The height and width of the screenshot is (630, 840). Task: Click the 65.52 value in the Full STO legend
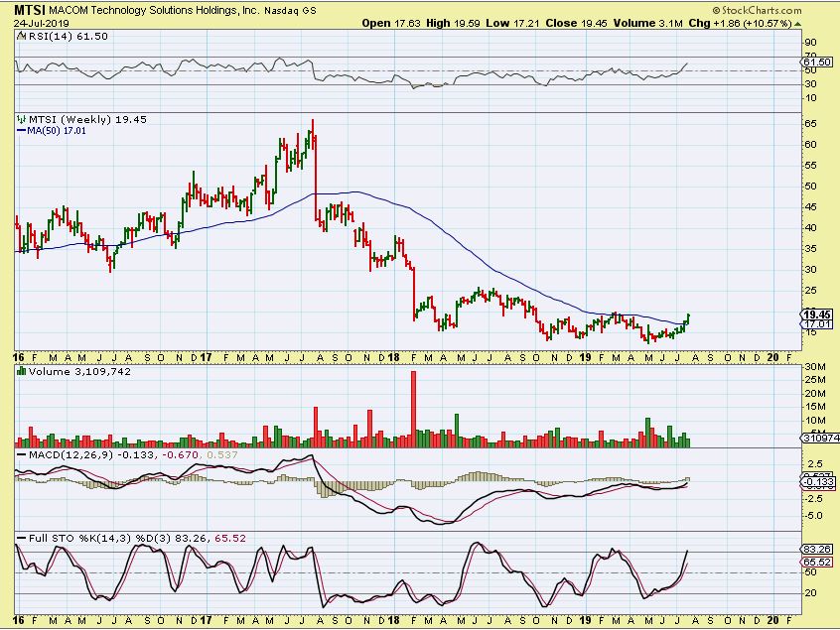click(x=230, y=538)
